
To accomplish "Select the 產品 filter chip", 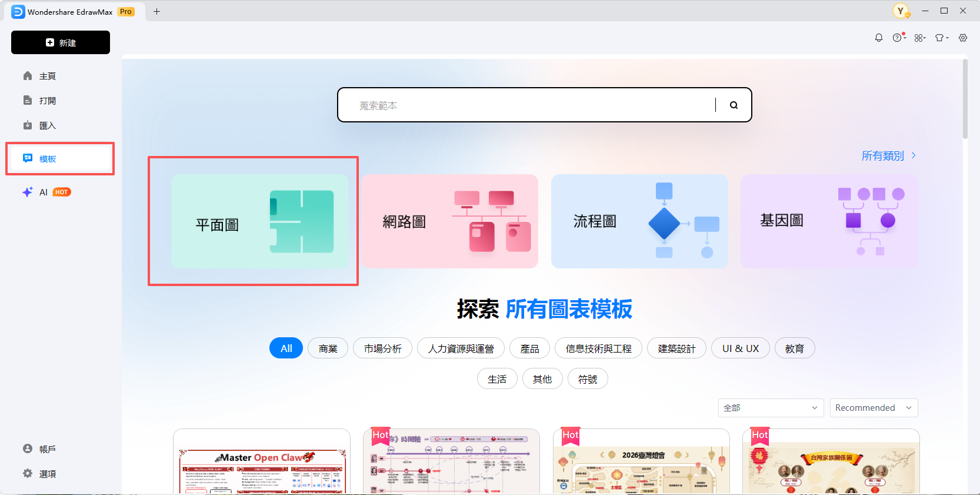I will pos(529,348).
